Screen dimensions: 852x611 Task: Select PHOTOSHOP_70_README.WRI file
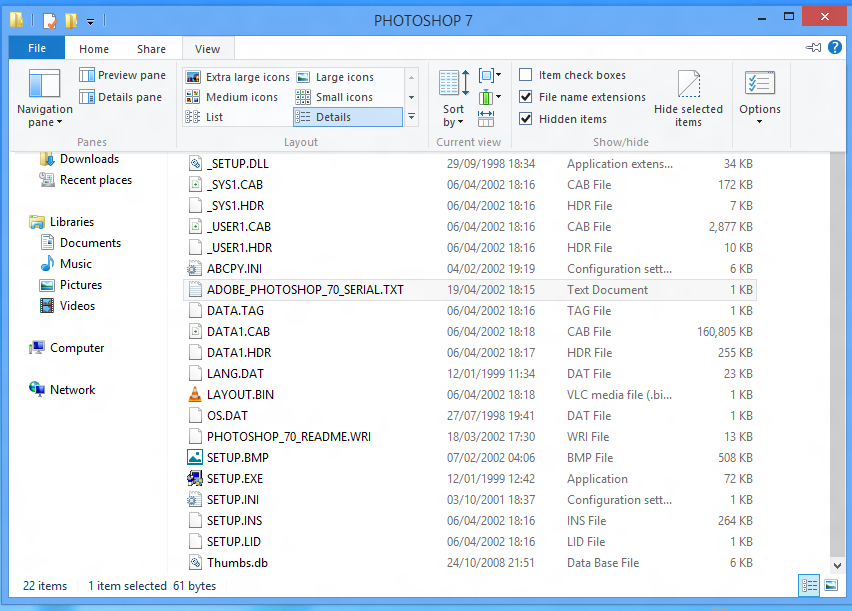pos(470,437)
